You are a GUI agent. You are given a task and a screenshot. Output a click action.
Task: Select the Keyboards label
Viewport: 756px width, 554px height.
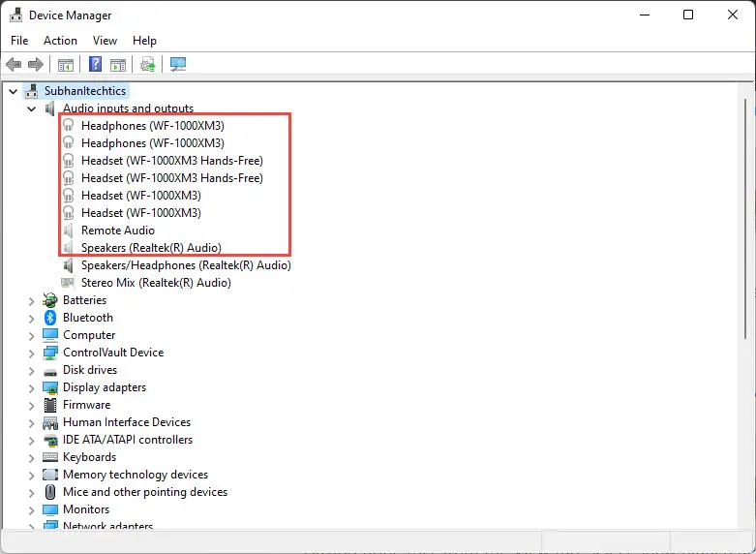[89, 457]
